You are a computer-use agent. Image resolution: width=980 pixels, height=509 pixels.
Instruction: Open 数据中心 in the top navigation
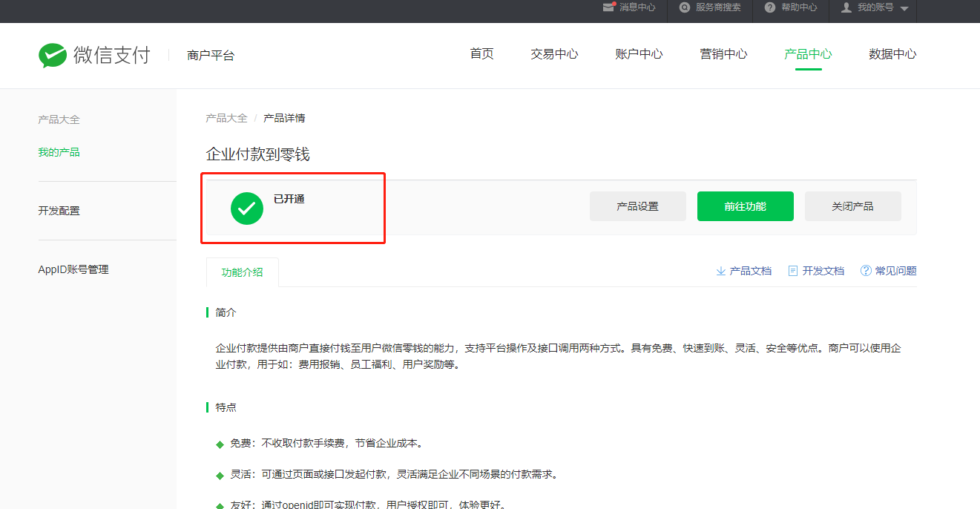click(892, 54)
